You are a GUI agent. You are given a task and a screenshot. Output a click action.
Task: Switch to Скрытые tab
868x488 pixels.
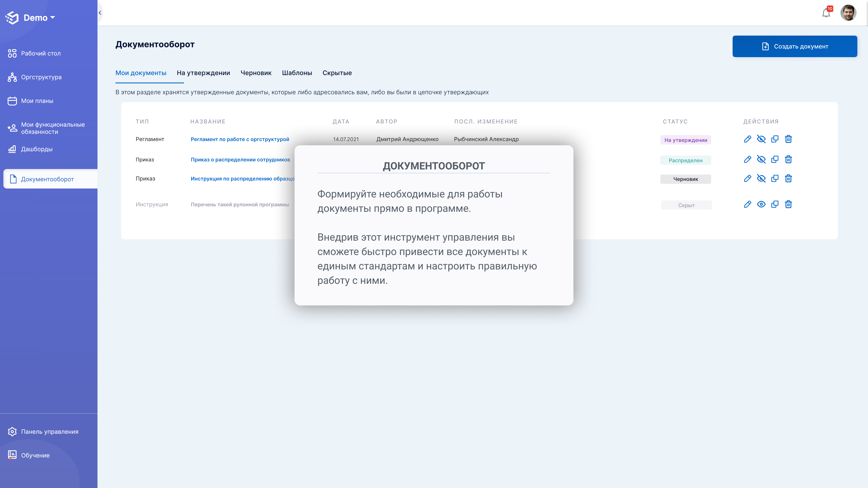(x=337, y=73)
